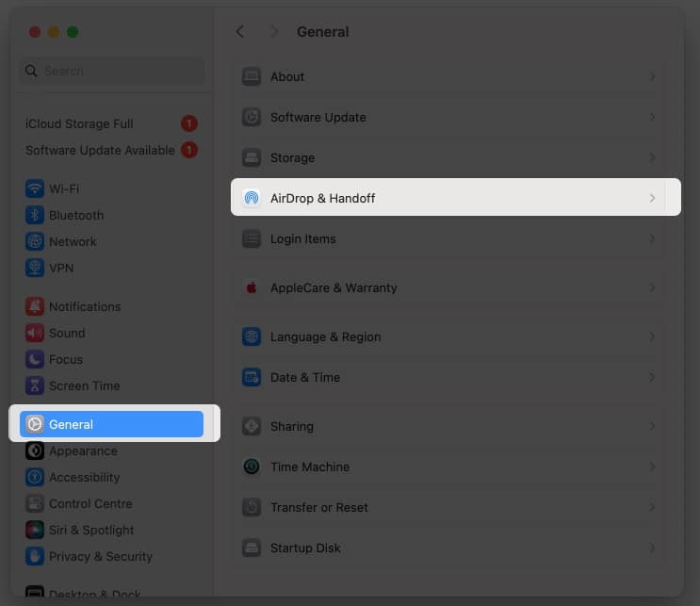Select the Sound speaker icon
This screenshot has width=700, height=606.
[x=34, y=333]
